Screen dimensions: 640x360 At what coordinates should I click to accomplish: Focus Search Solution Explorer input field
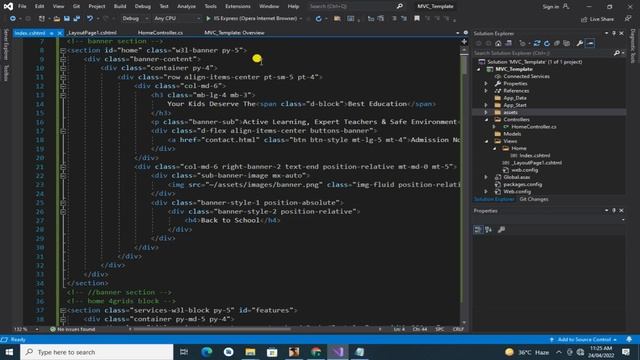pyautogui.click(x=543, y=53)
